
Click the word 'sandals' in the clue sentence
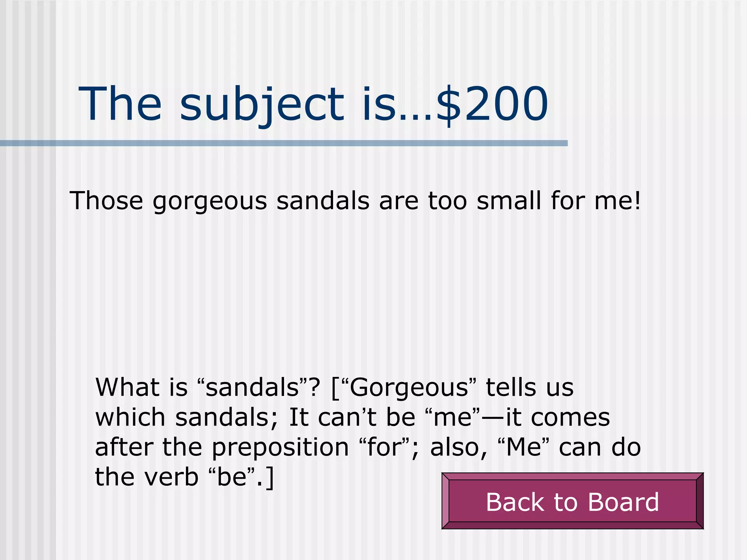tap(323, 201)
